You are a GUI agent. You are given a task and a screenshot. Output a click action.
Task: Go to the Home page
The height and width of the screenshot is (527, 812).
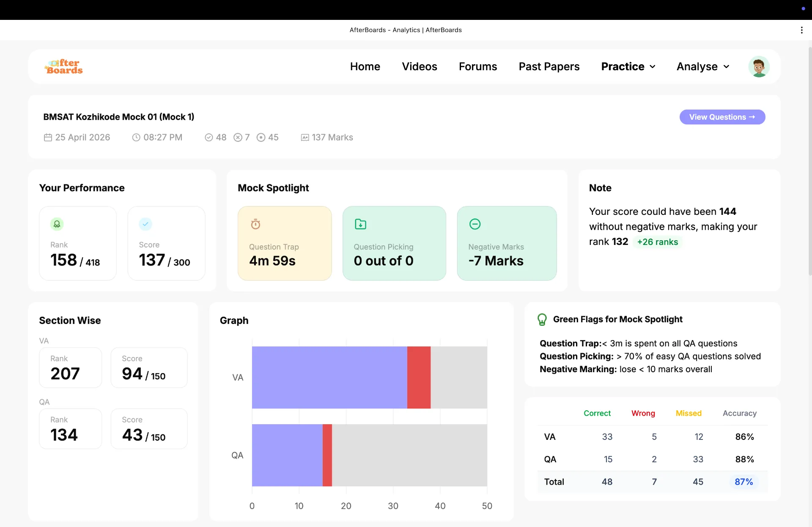pyautogui.click(x=365, y=66)
